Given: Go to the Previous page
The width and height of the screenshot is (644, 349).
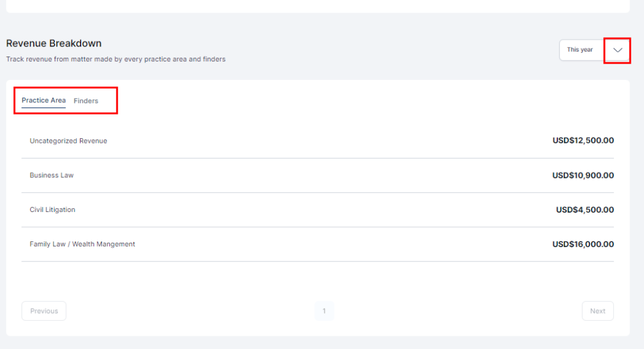Looking at the screenshot, I should click(x=44, y=311).
